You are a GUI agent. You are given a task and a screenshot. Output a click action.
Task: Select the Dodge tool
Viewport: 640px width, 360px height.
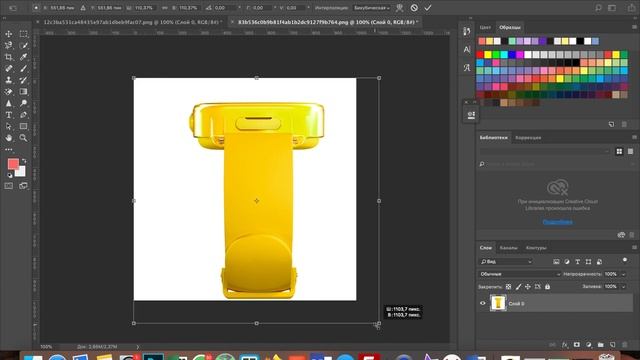pos(24,103)
